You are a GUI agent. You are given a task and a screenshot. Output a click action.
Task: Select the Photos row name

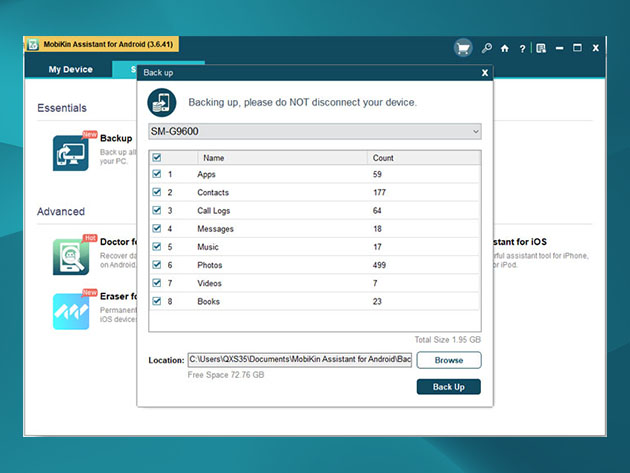[x=210, y=265]
